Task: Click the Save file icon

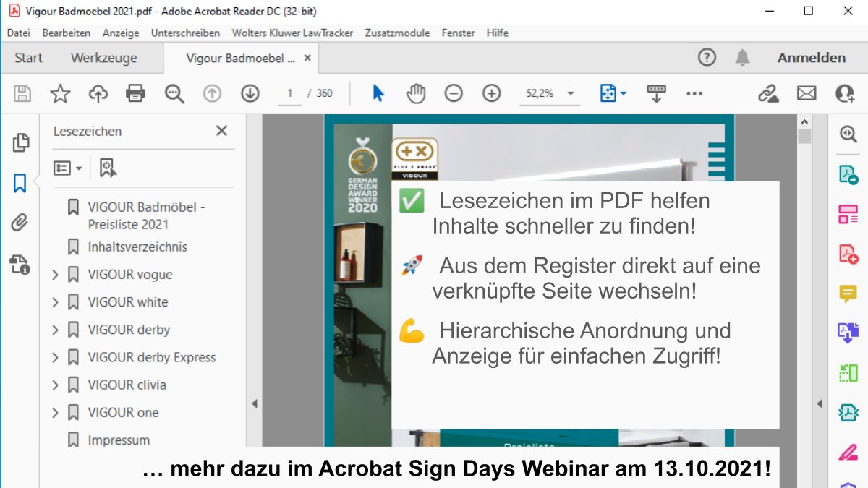Action: pos(22,93)
